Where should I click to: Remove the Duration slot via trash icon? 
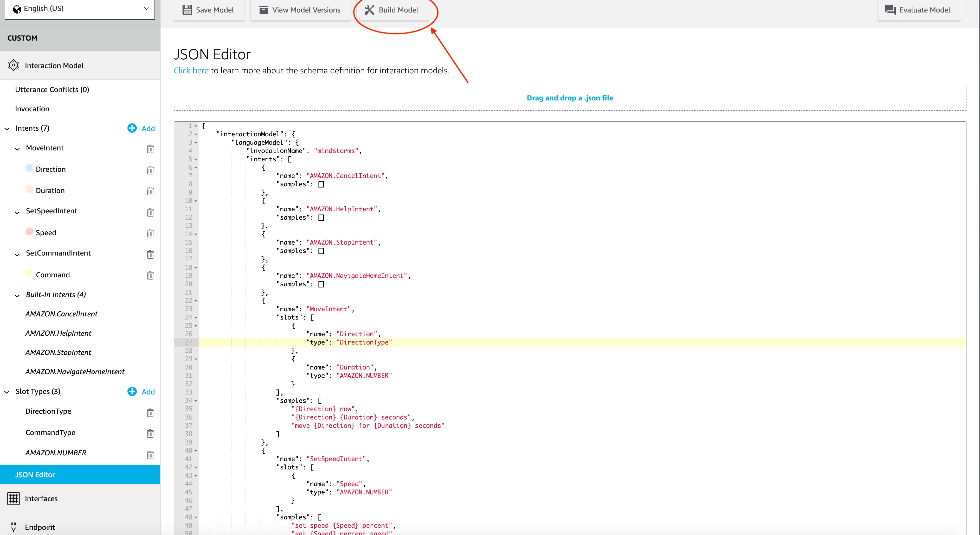150,191
